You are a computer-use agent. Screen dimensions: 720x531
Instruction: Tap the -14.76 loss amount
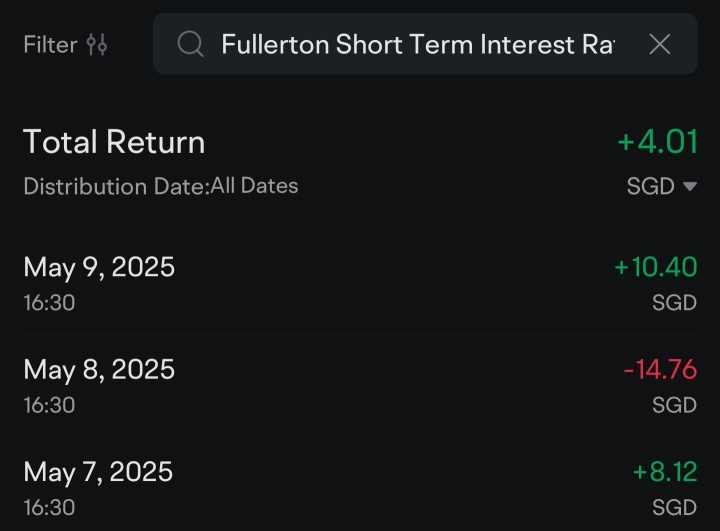tap(659, 369)
